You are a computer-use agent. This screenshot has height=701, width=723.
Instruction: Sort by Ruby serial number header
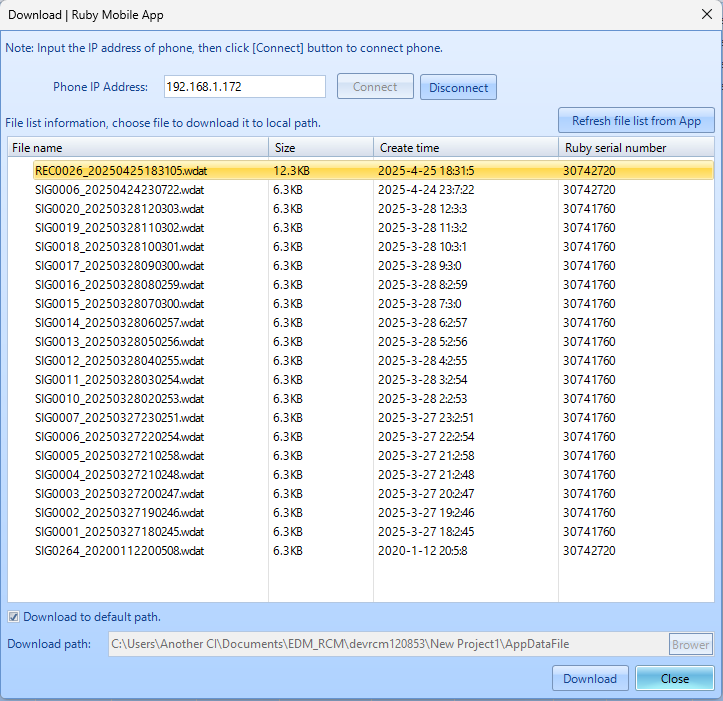(x=636, y=148)
